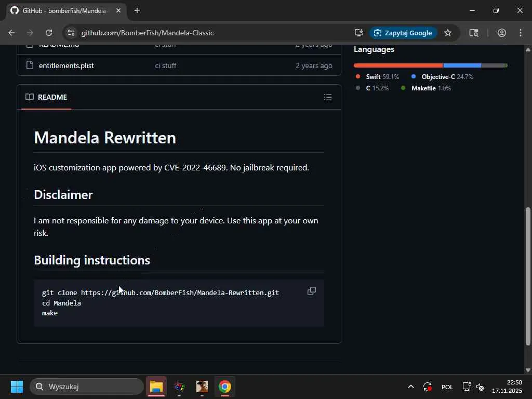Bookmark this page with star icon

click(x=448, y=33)
